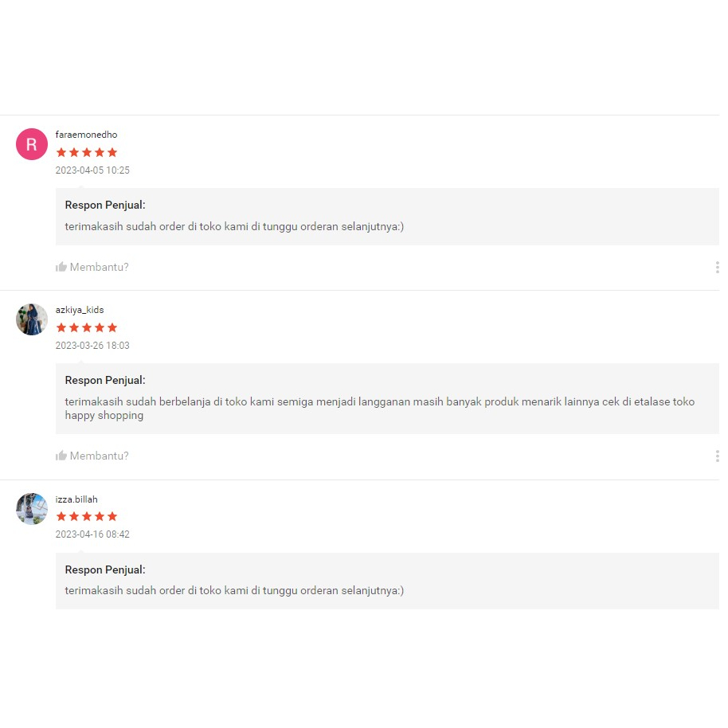Viewport: 728px width, 728px height.
Task: Open three-dot menu on faraemonedho's review
Action: pyautogui.click(x=717, y=267)
